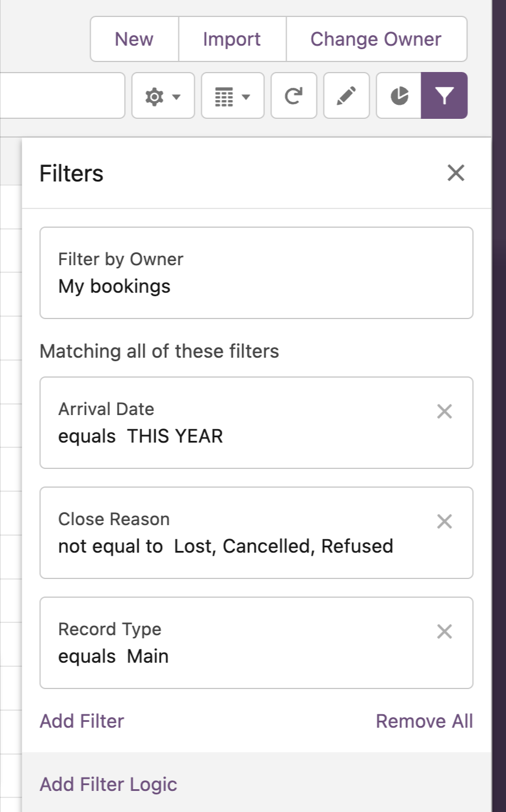Click the pencil edit list icon
Image resolution: width=506 pixels, height=812 pixels.
tap(346, 95)
